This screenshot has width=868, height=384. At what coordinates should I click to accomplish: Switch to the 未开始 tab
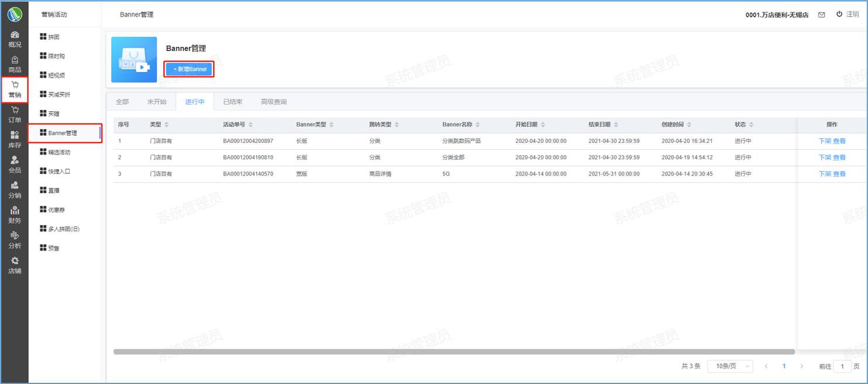pyautogui.click(x=157, y=102)
